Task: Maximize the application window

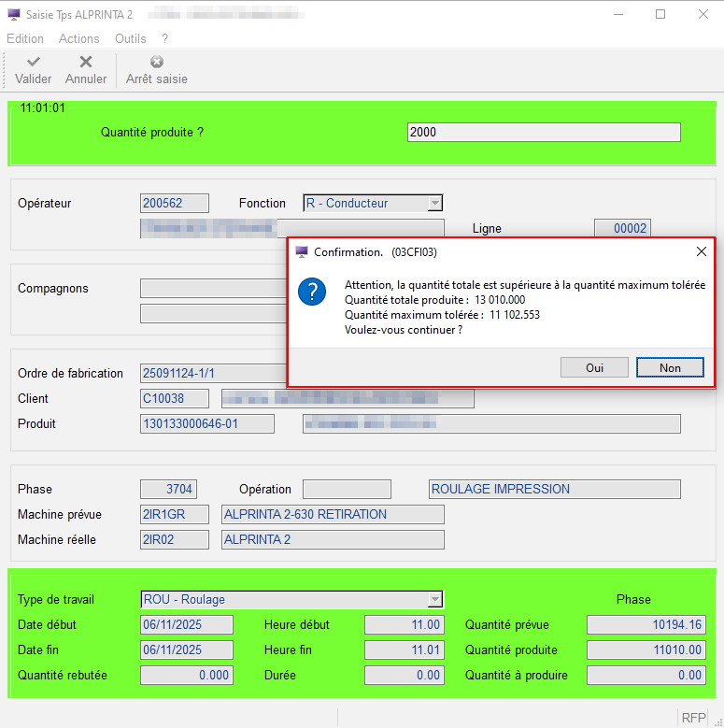Action: tap(660, 14)
